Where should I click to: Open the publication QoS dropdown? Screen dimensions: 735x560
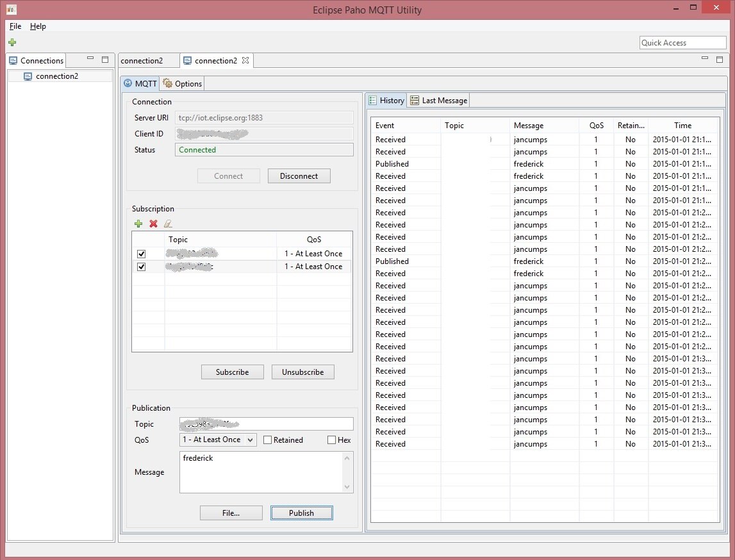click(218, 440)
